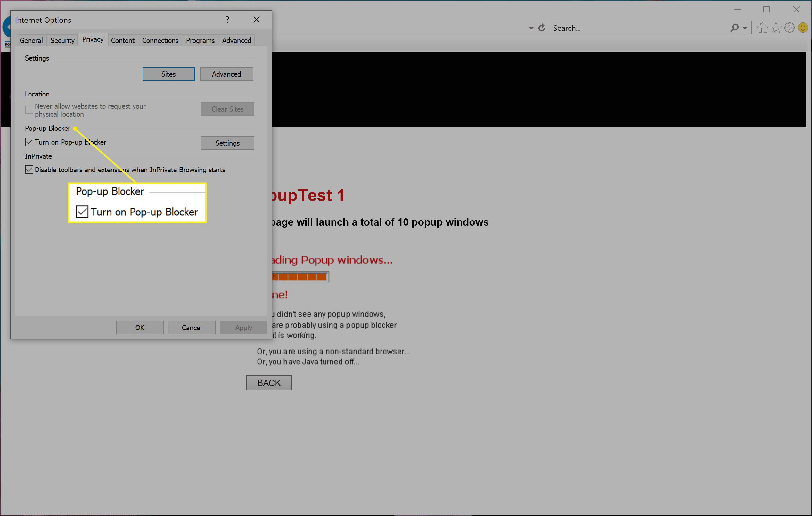The height and width of the screenshot is (516, 812).
Task: Click the Apply button in Internet Options
Action: (x=243, y=326)
